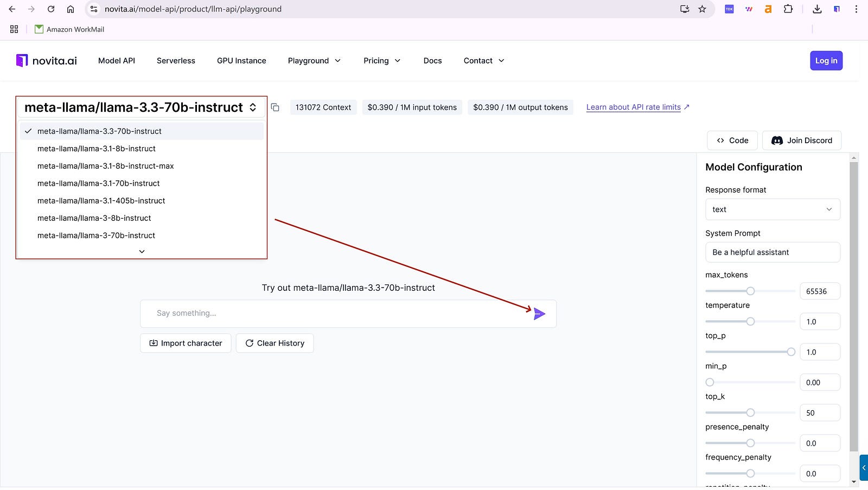868x490 pixels.
Task: Copy model name with the copy icon
Action: pyautogui.click(x=275, y=107)
